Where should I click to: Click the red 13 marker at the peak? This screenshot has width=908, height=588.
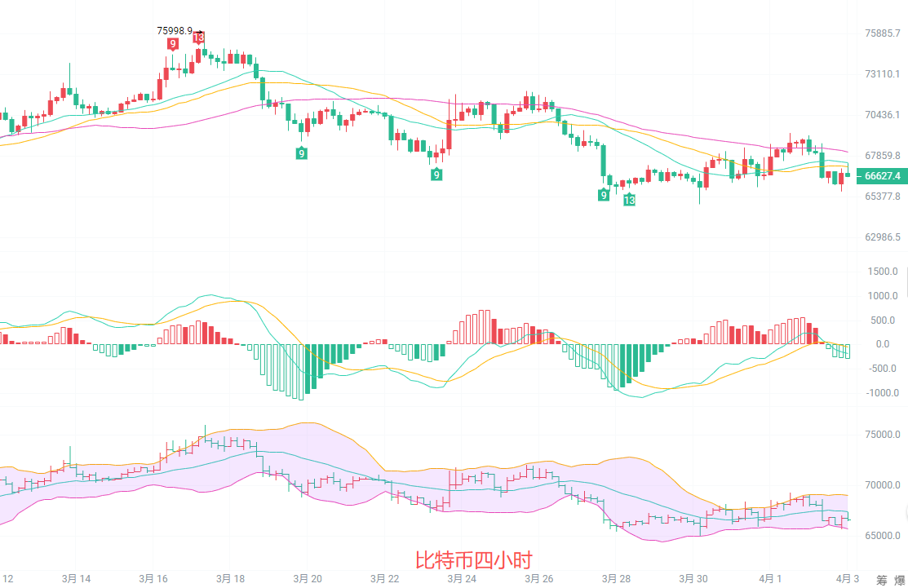point(198,38)
